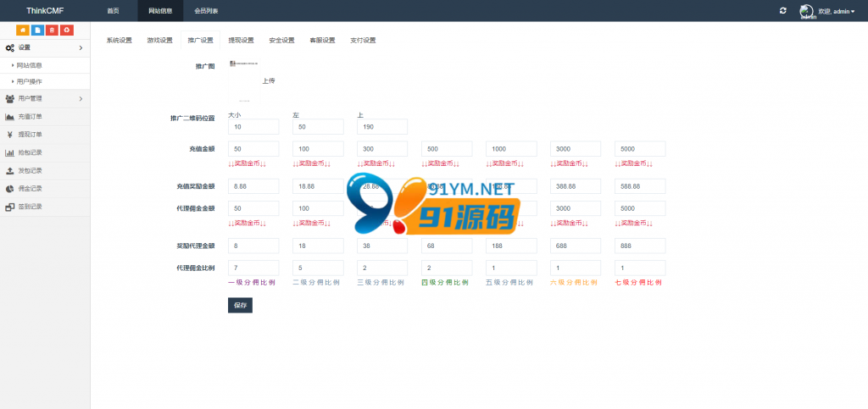This screenshot has width=868, height=409.
Task: Click the refresh icon in the top bar
Action: tap(782, 10)
